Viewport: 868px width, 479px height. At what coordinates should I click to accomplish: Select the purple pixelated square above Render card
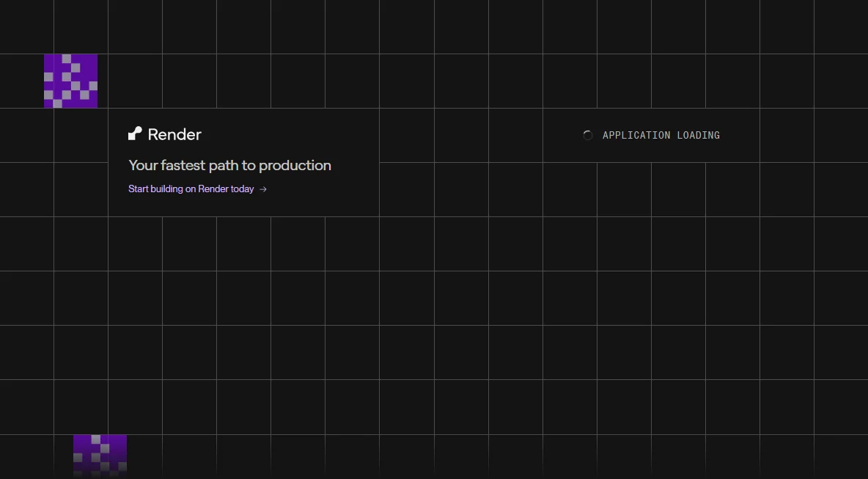71,81
